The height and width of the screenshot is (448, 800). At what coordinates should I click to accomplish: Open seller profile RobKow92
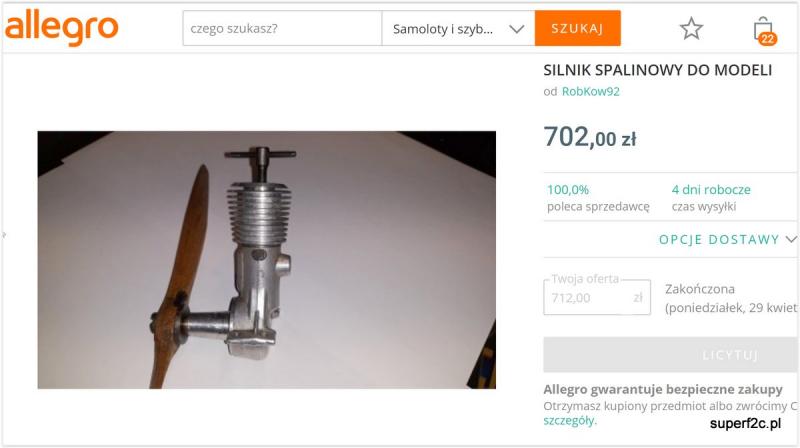click(x=590, y=91)
